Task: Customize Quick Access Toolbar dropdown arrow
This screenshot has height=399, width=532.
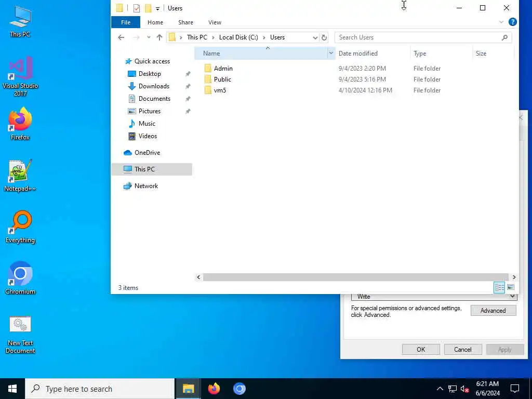Action: click(157, 8)
